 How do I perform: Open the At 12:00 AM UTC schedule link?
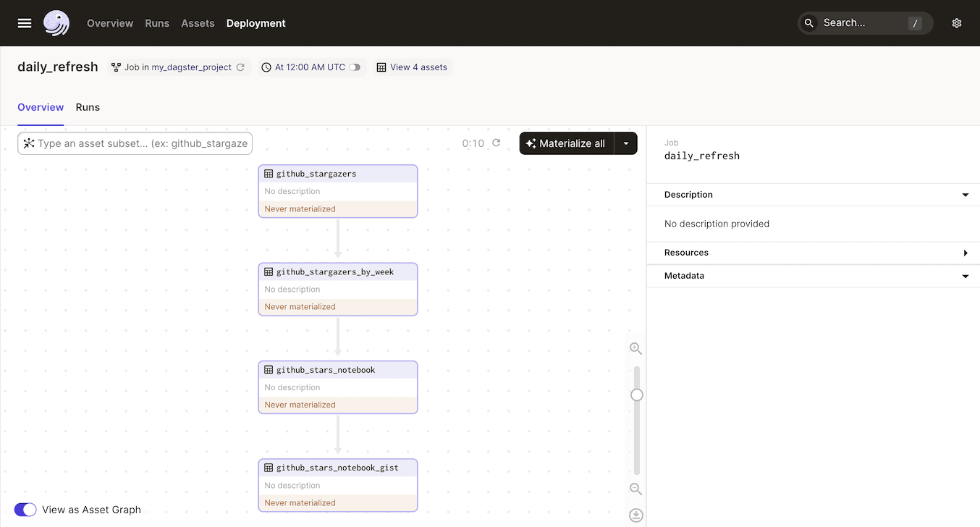(310, 67)
